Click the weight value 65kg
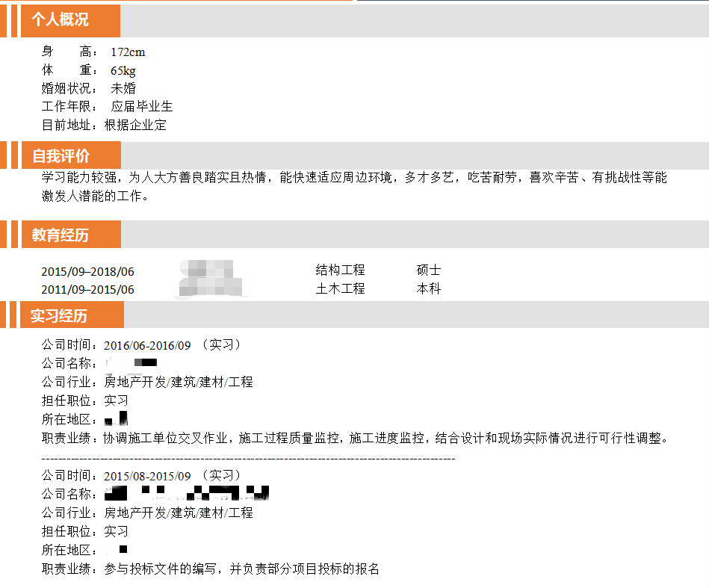 [x=123, y=71]
